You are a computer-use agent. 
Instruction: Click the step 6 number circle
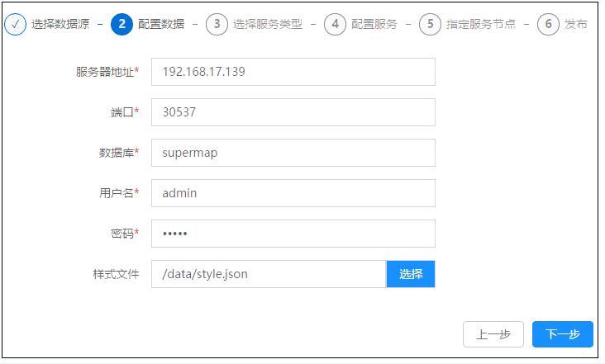548,24
